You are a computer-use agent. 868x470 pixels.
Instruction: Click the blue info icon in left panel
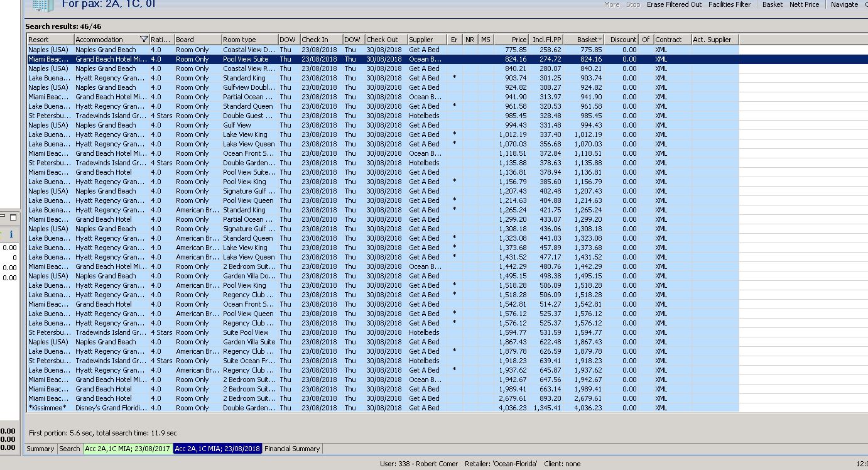[11, 234]
